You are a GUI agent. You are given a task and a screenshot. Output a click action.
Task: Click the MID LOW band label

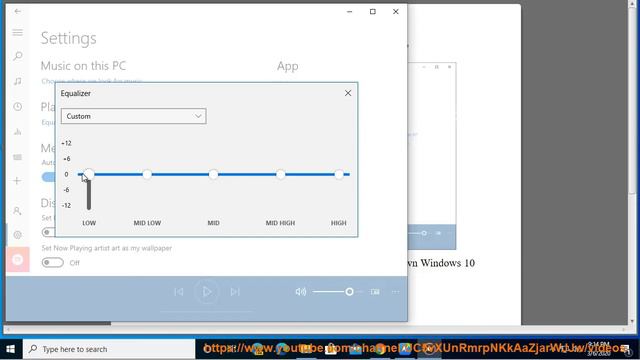(x=147, y=223)
